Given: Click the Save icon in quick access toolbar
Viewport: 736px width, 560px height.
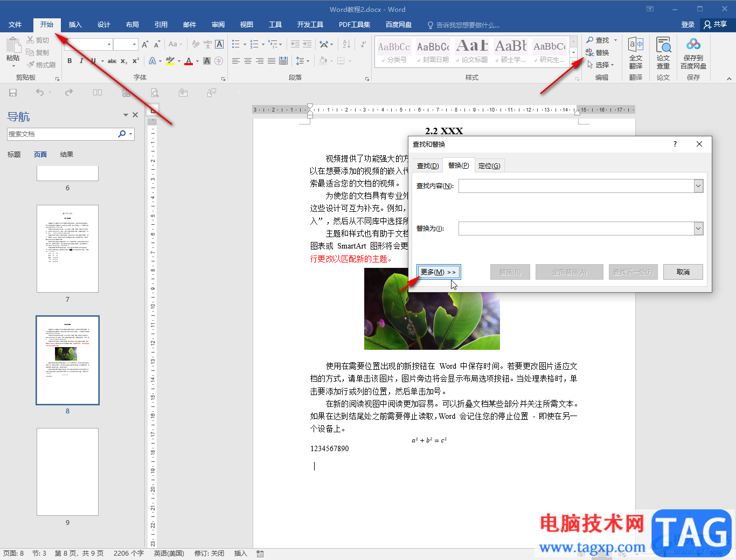Looking at the screenshot, I should (x=13, y=93).
